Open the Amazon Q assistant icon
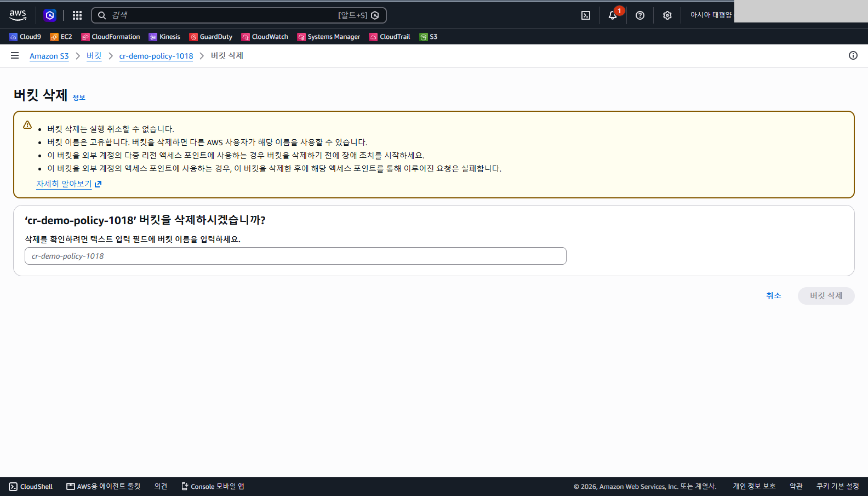Image resolution: width=868 pixels, height=496 pixels. tap(50, 15)
